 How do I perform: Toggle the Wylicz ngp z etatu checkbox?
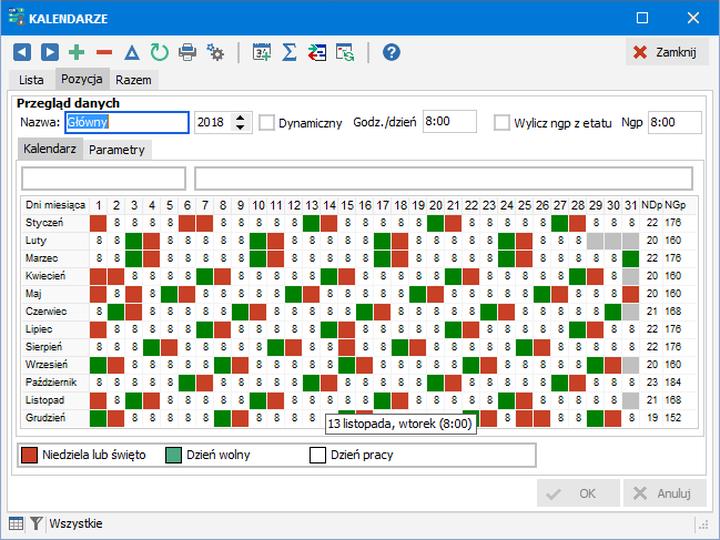(502, 123)
